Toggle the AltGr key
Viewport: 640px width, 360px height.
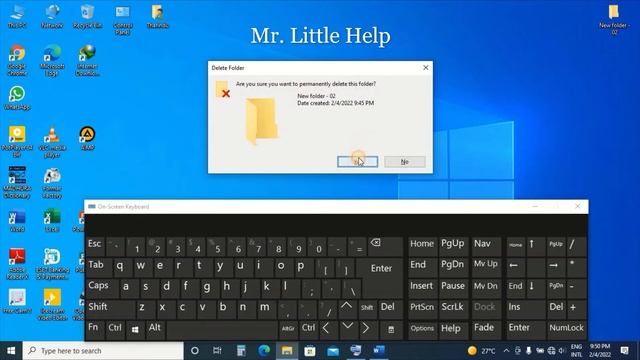288,329
